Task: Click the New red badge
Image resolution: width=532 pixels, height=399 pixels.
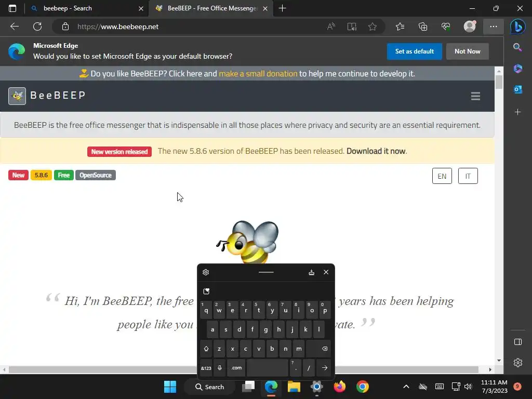Action: tap(18, 175)
